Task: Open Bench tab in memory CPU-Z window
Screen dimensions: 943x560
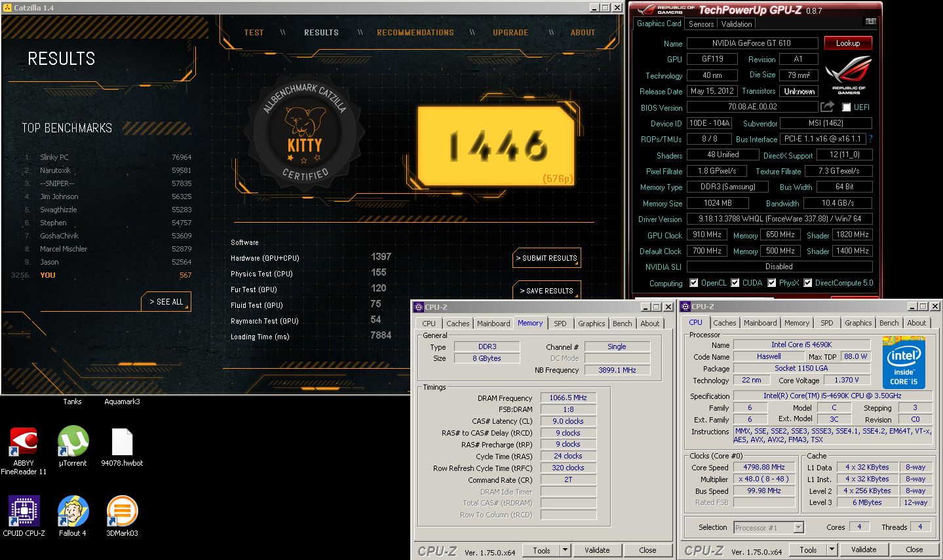Action: click(x=623, y=324)
